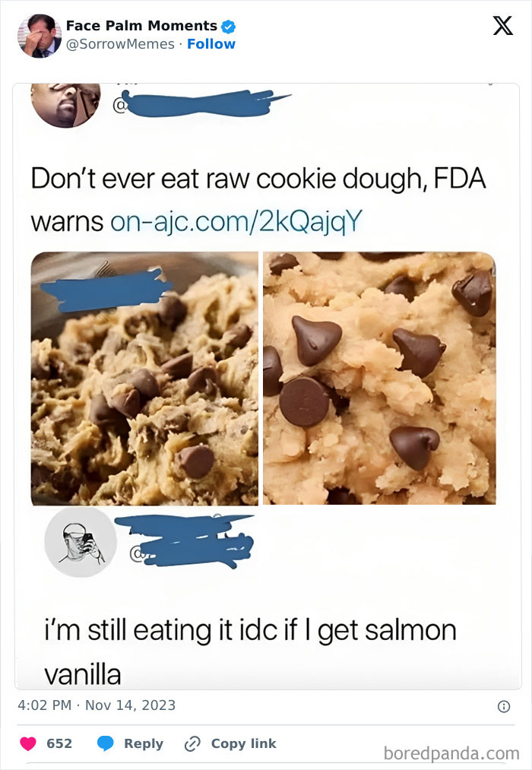Like the tweet with the heart icon
The image size is (532, 770).
click(28, 743)
